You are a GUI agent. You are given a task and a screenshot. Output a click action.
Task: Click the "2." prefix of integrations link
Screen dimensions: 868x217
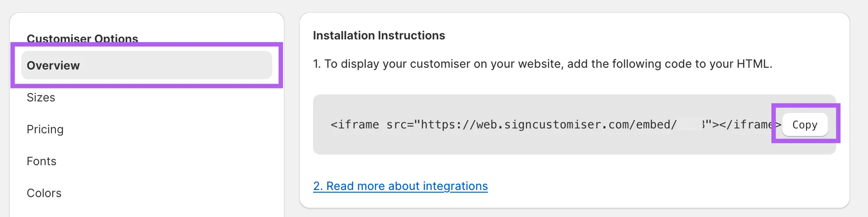tap(318, 186)
